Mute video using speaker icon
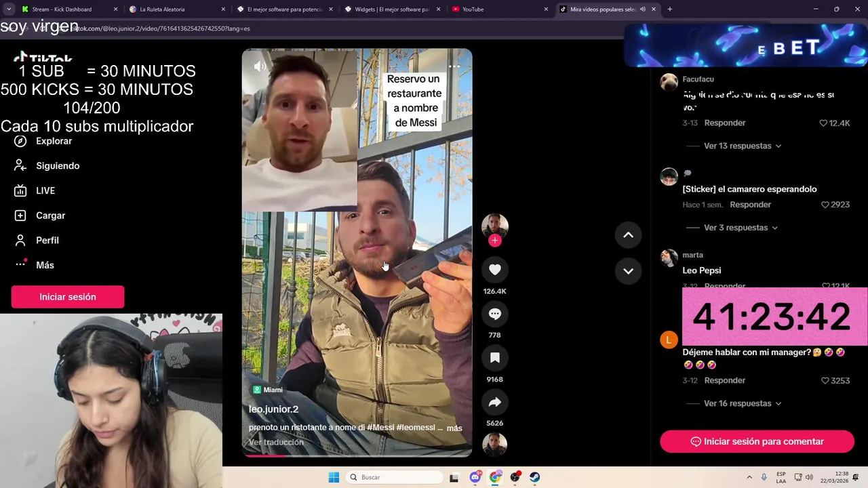The height and width of the screenshot is (488, 868). coord(260,66)
